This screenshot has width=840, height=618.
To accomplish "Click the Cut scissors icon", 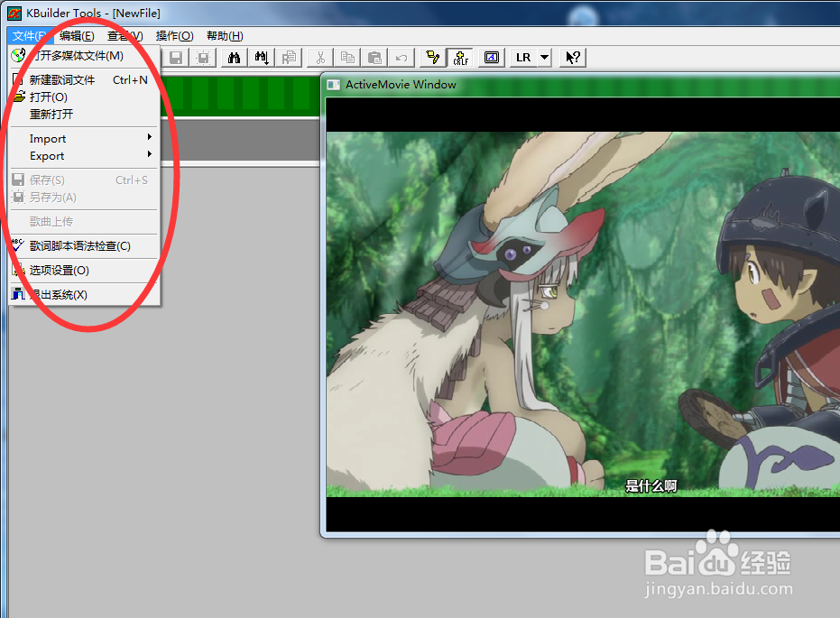I will (x=320, y=58).
